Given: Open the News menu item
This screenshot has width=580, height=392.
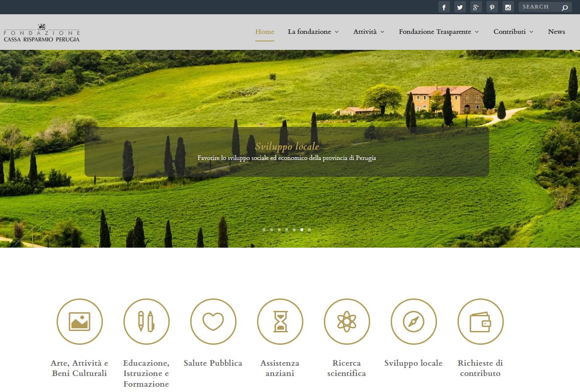Looking at the screenshot, I should 556,32.
